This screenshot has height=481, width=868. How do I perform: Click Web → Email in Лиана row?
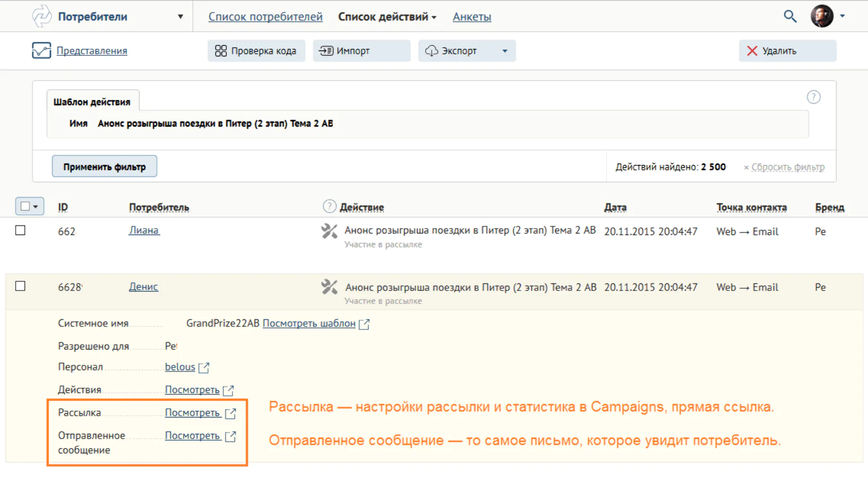pos(747,232)
